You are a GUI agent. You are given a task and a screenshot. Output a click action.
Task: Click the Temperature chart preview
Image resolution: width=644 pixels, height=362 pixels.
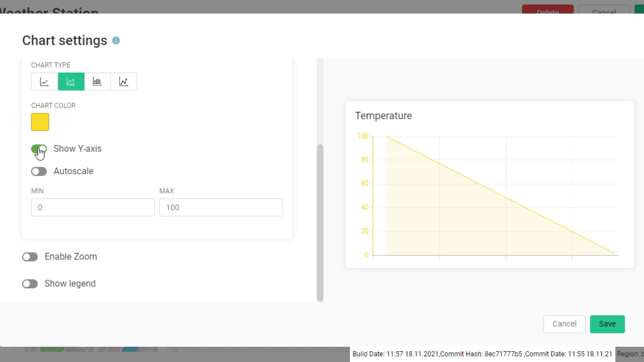click(491, 183)
